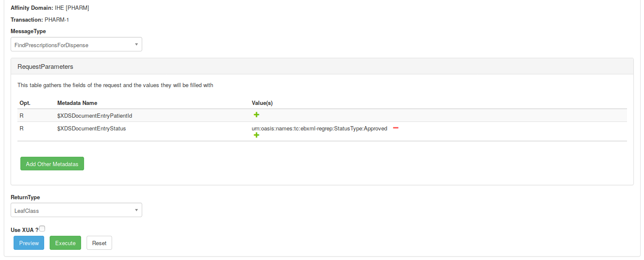
Task: Click the RequestParameters panel header
Action: click(45, 67)
